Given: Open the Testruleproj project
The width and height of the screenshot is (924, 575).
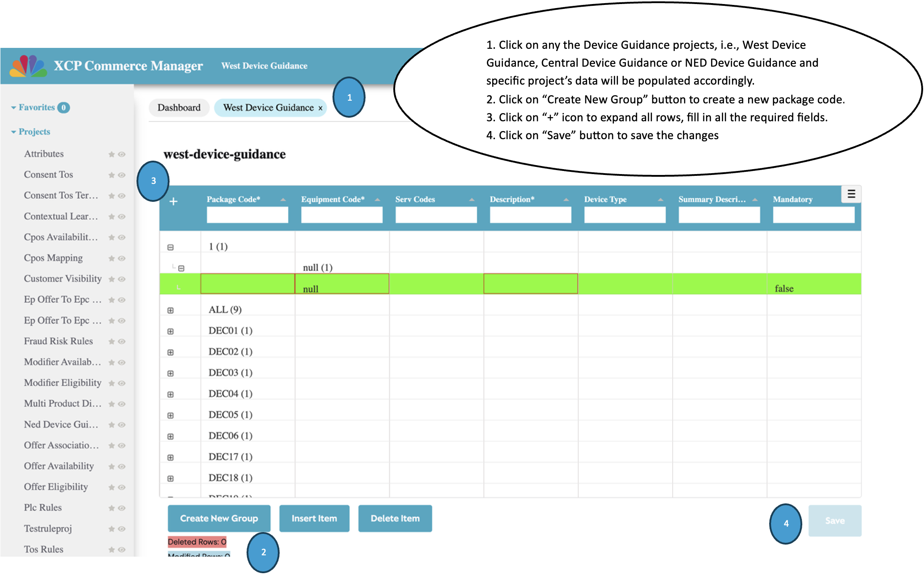Looking at the screenshot, I should (x=47, y=529).
